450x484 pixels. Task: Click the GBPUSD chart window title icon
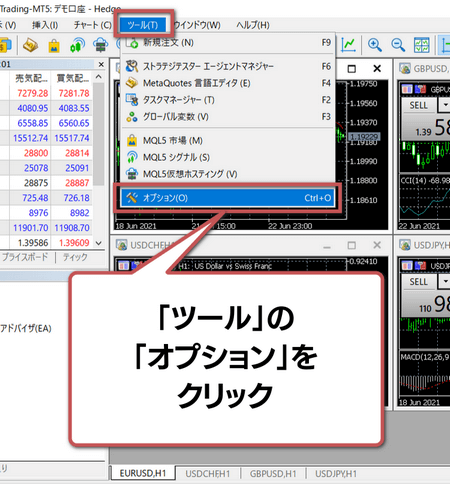click(x=405, y=69)
